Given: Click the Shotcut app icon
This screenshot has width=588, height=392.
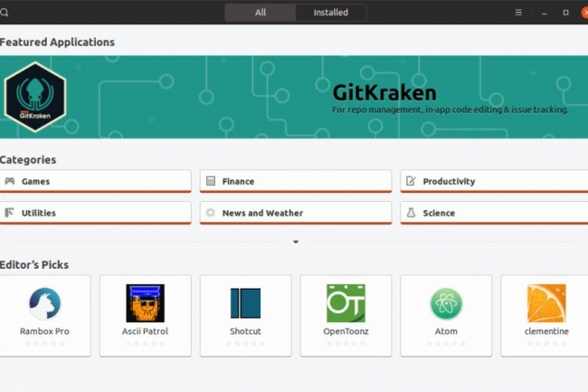Looking at the screenshot, I should [x=246, y=303].
